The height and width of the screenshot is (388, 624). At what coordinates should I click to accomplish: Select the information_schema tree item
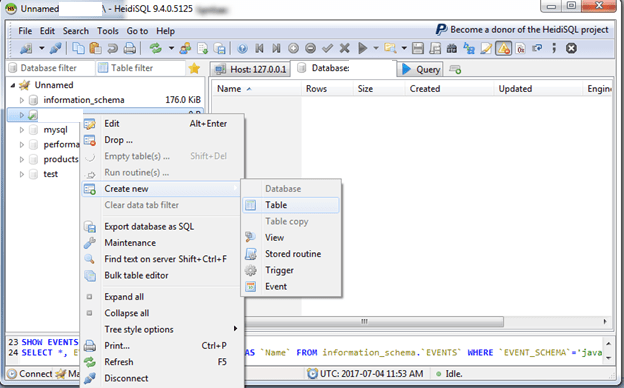[x=84, y=100]
